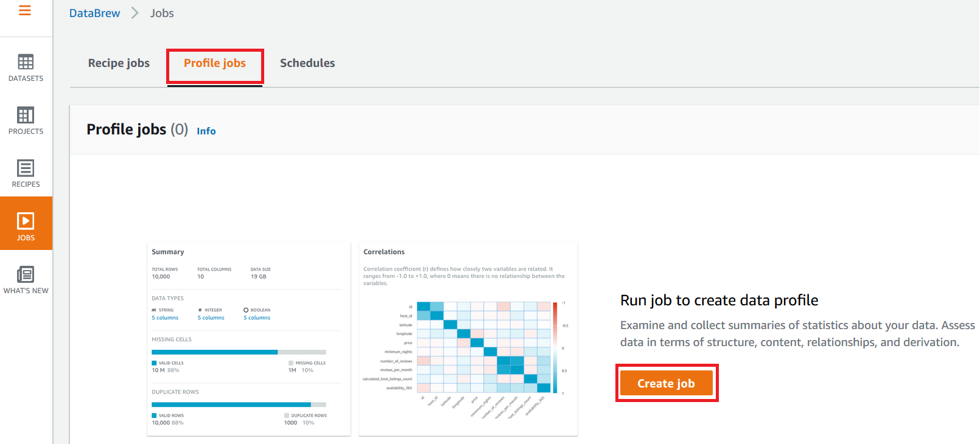
Task: Click the String '5 columns' text
Action: (x=165, y=318)
